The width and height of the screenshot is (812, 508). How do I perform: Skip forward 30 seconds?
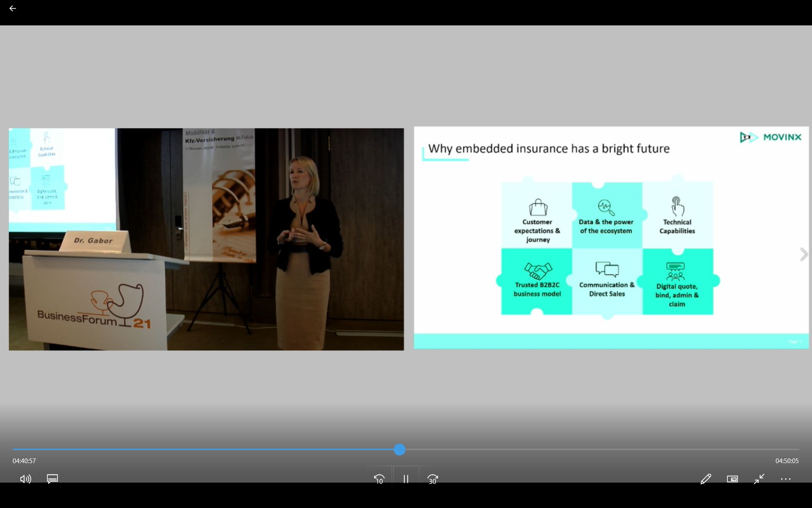point(432,479)
